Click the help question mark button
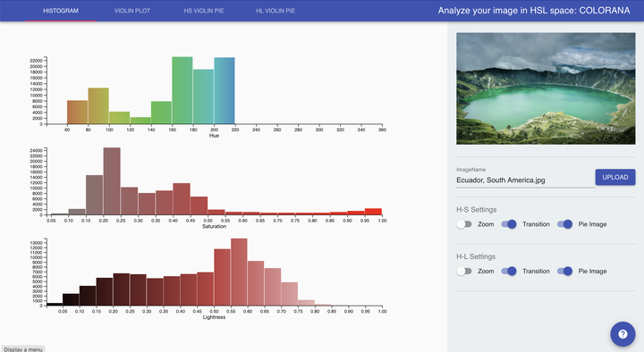This screenshot has height=352, width=644. [623, 334]
